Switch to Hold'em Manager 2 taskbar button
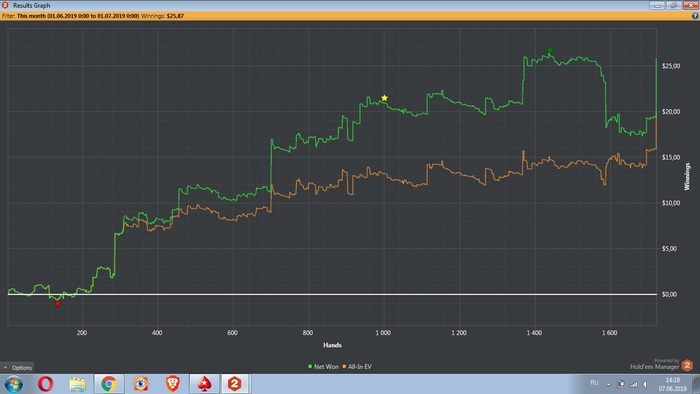 coord(235,384)
